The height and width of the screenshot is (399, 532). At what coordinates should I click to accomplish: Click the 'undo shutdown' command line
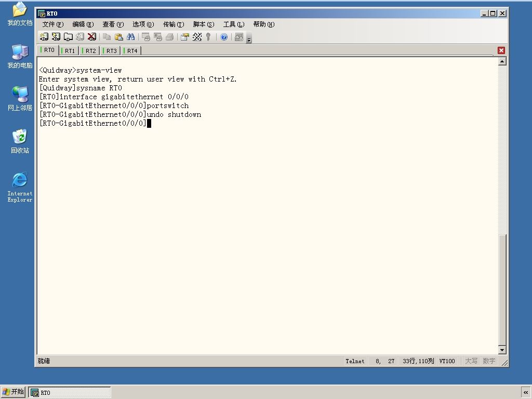120,114
